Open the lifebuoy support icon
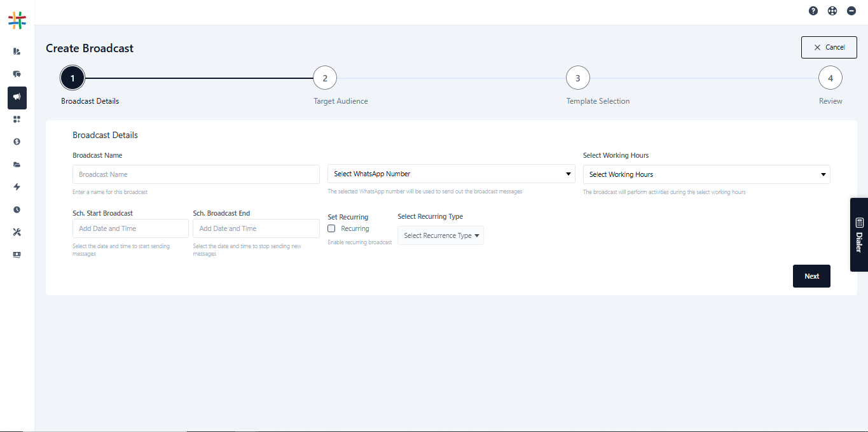Screen dimensions: 868x432 coord(832,11)
